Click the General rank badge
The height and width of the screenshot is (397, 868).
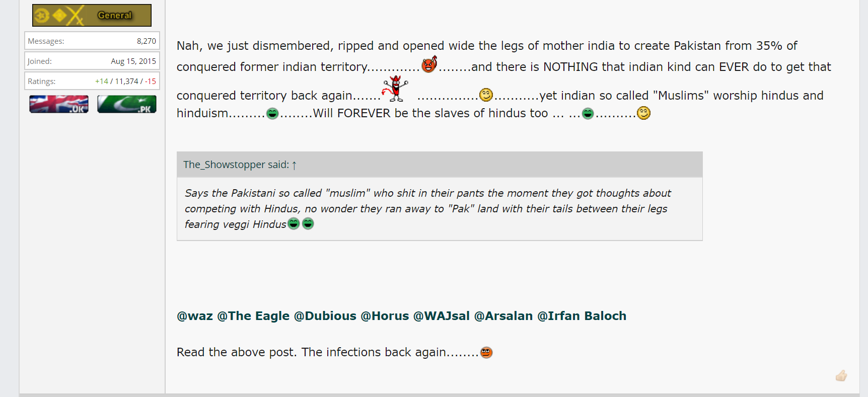(x=92, y=15)
